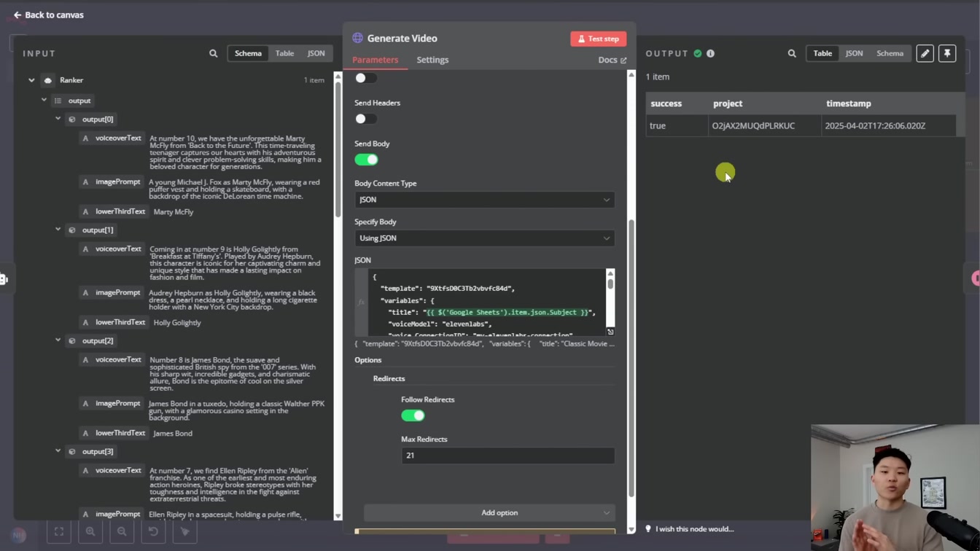Screen dimensions: 980x551
Task: Switch OUTPUT panel to Table view
Action: click(x=822, y=53)
